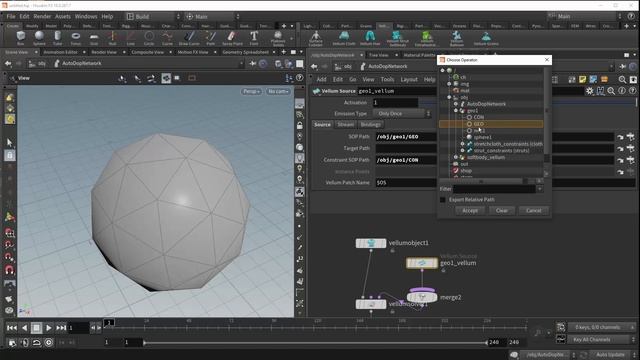Viewport: 640px width, 360px height.
Task: Open the Persp viewport menu
Action: coord(251,91)
